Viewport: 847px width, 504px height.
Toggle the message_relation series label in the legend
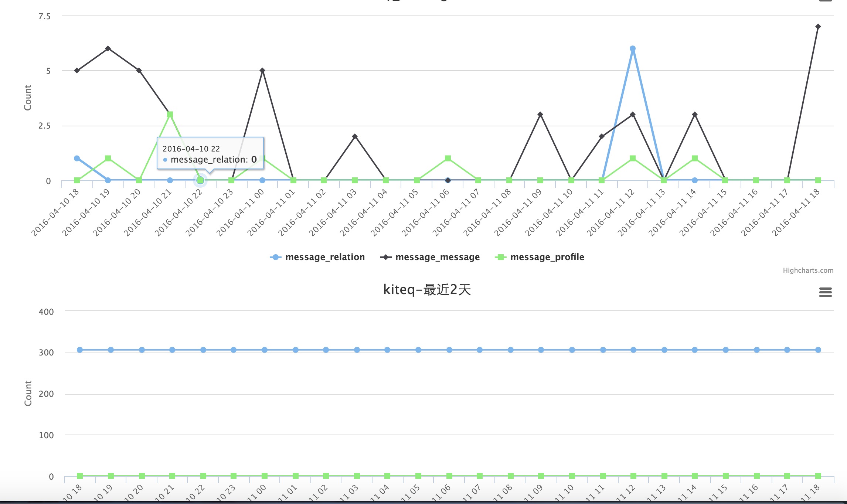[x=325, y=257]
